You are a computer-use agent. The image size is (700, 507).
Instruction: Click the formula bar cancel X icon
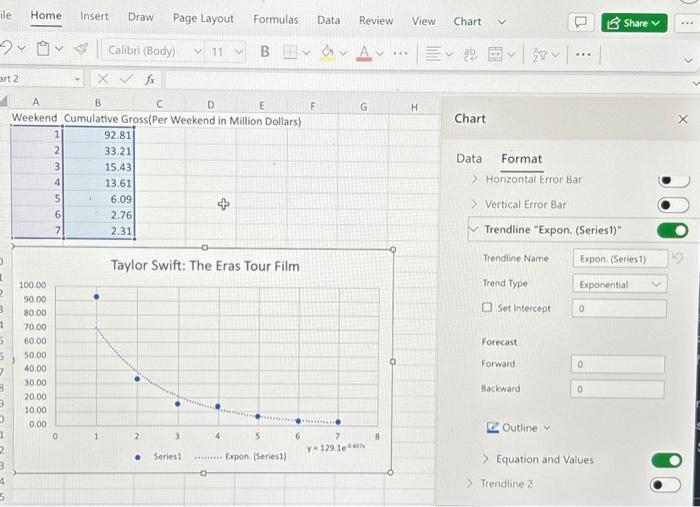pos(103,79)
